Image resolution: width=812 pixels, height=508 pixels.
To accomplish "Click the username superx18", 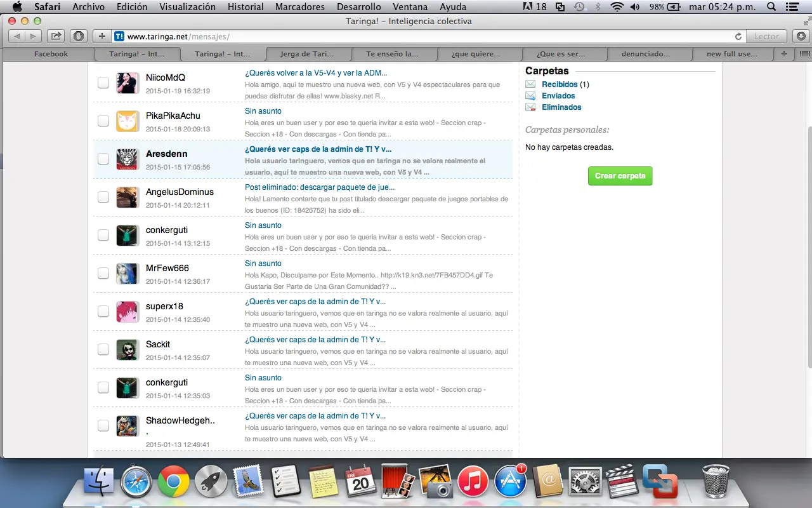I will click(x=164, y=306).
